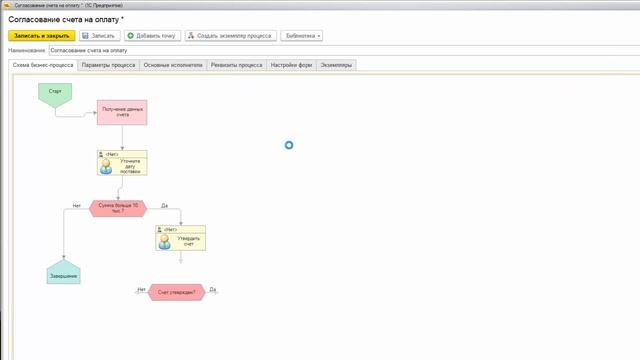Click the green plus icon of Добавить точку

pos(131,36)
